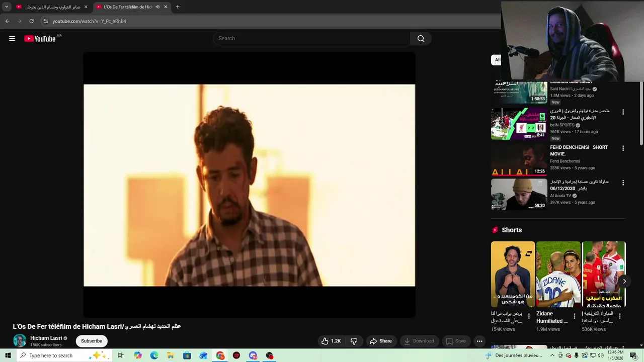Switch to the first Arabic-titled tab
This screenshot has width=644, height=362.
tap(52, 7)
